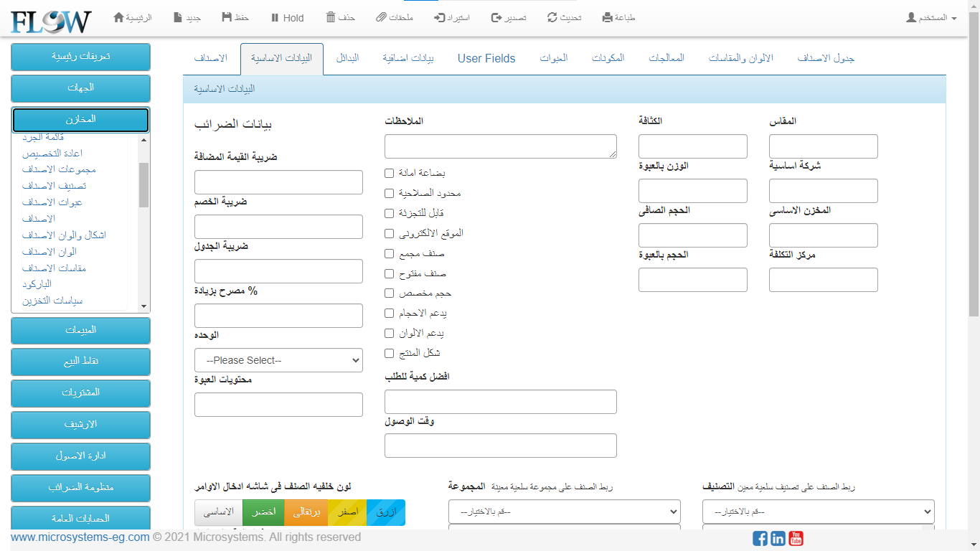Click the New document icon

click(x=178, y=17)
